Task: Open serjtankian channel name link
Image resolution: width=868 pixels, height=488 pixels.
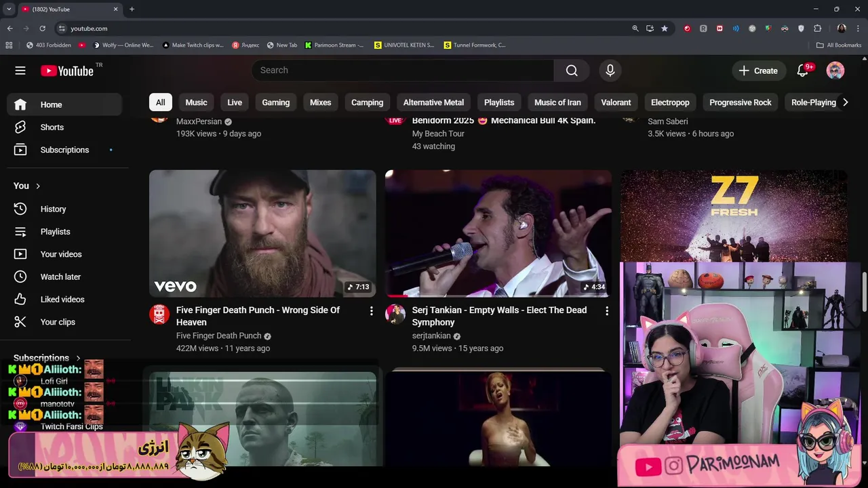Action: pyautogui.click(x=431, y=335)
